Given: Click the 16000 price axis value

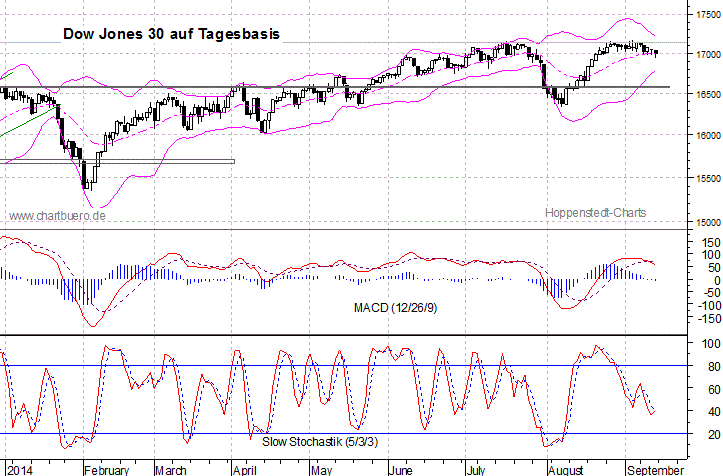Looking at the screenshot, I should coord(707,136).
